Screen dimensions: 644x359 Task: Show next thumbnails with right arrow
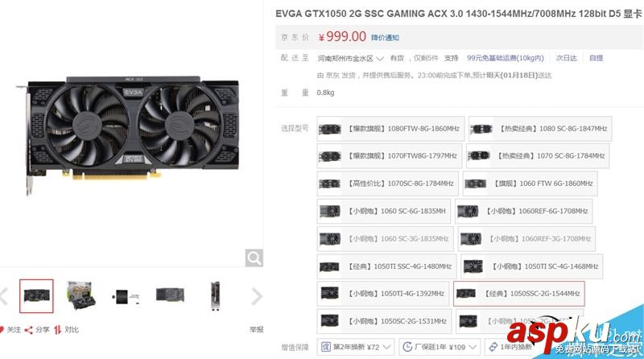(x=257, y=296)
